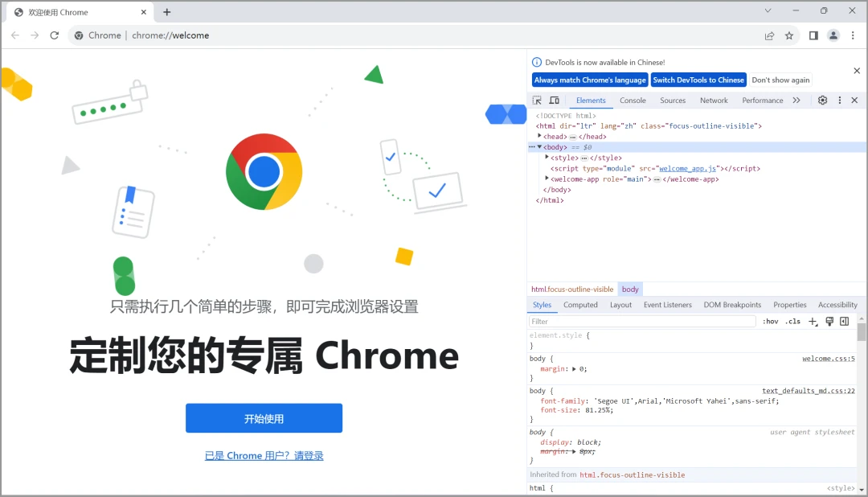868x497 pixels.
Task: Activate the inspect element picker icon
Action: tap(537, 101)
